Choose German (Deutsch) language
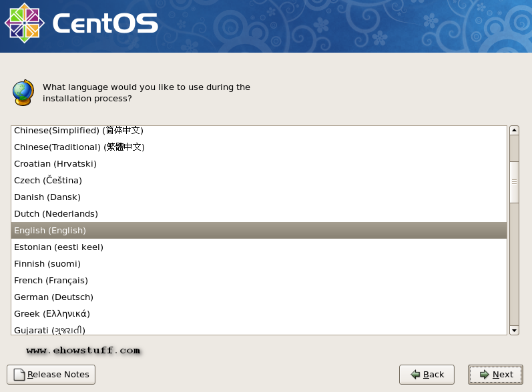 [x=259, y=297]
